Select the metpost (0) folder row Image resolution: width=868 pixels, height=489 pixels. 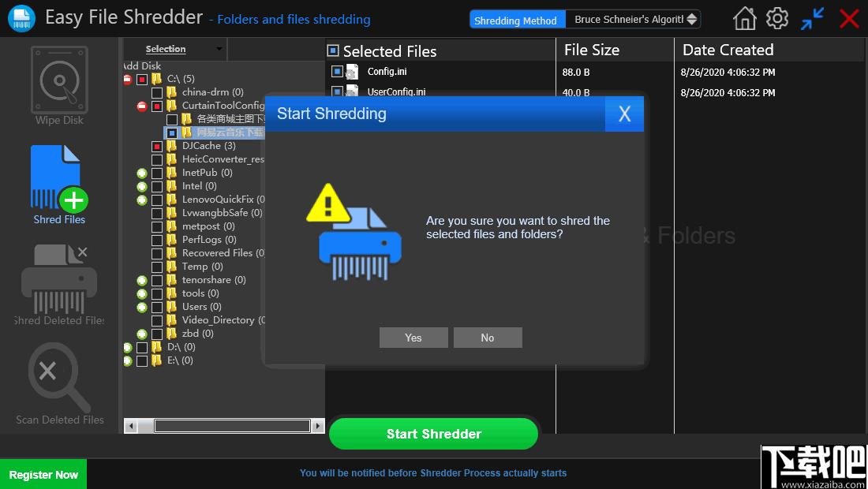208,226
